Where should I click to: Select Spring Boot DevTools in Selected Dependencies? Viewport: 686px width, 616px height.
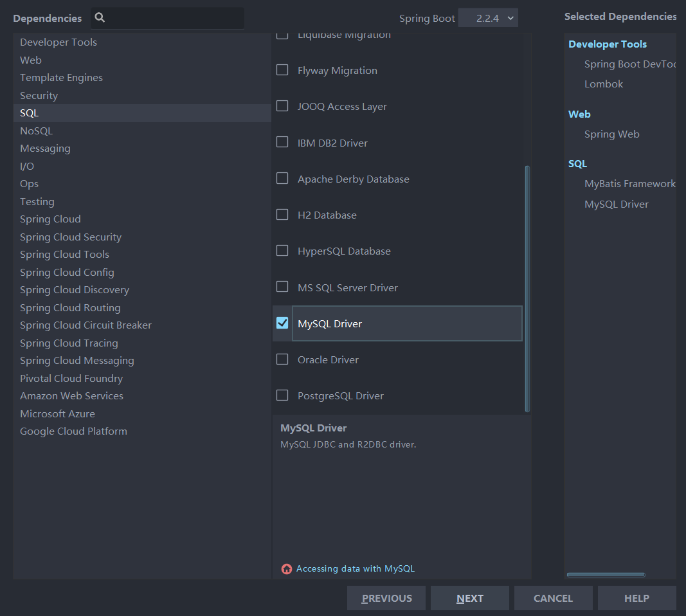(630, 64)
